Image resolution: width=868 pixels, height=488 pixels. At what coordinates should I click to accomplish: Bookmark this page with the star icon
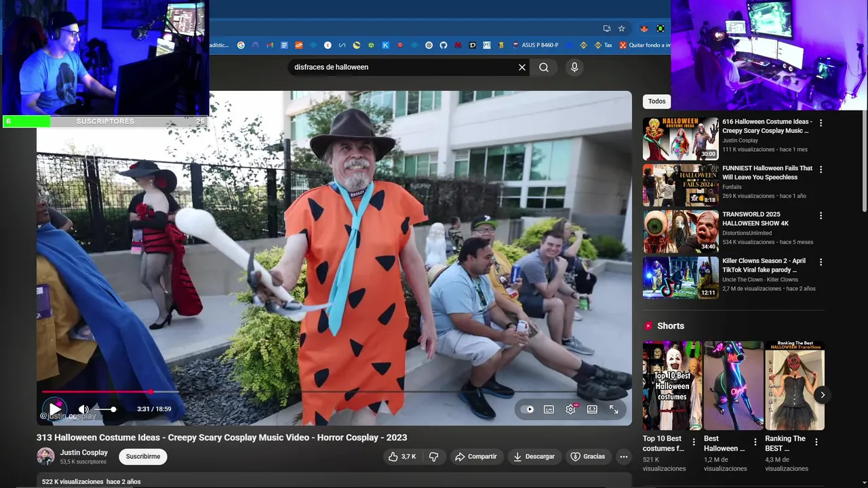click(621, 28)
